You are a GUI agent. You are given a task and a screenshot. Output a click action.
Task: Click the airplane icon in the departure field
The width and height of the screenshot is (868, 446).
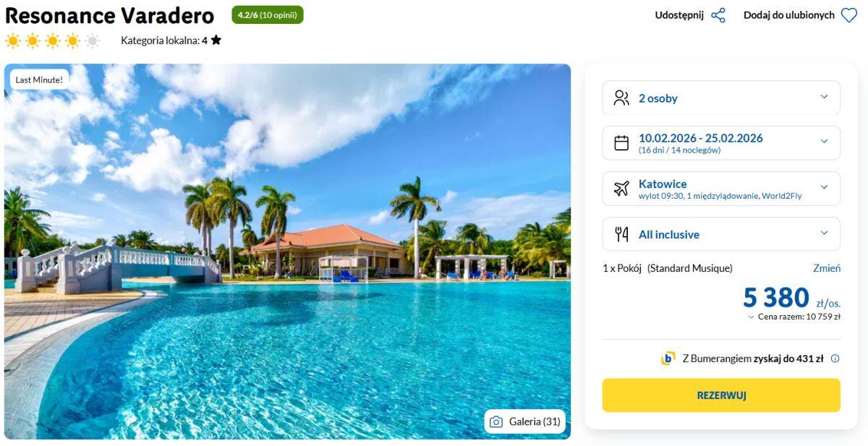(621, 189)
